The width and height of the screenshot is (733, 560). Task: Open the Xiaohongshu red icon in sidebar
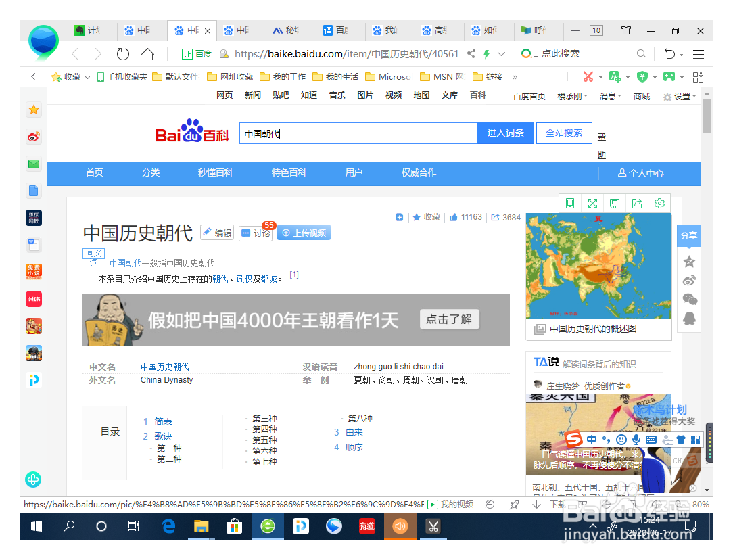[34, 299]
